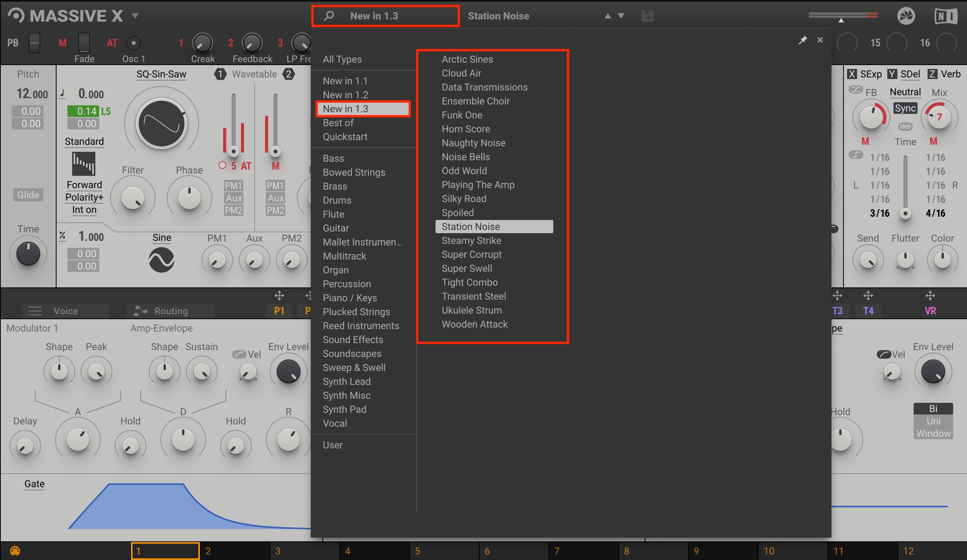Click the Pitch value 12.000 field

32,93
